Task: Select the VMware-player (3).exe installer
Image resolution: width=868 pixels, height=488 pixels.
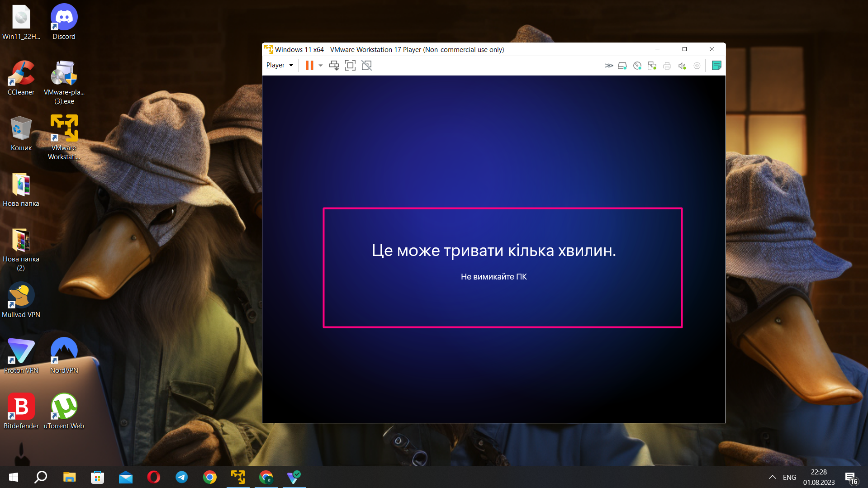Action: 64,82
